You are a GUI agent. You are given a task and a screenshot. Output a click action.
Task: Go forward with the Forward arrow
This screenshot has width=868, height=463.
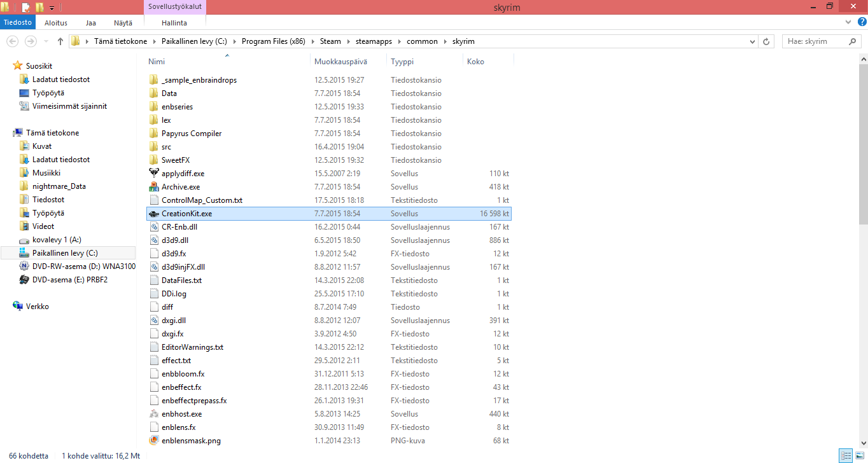pyautogui.click(x=31, y=41)
